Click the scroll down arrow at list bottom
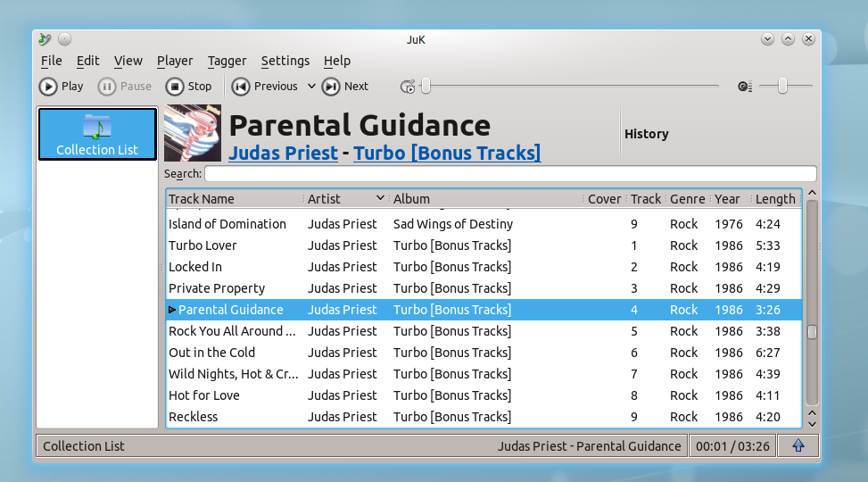Viewport: 868px width, 482px height. [x=812, y=424]
